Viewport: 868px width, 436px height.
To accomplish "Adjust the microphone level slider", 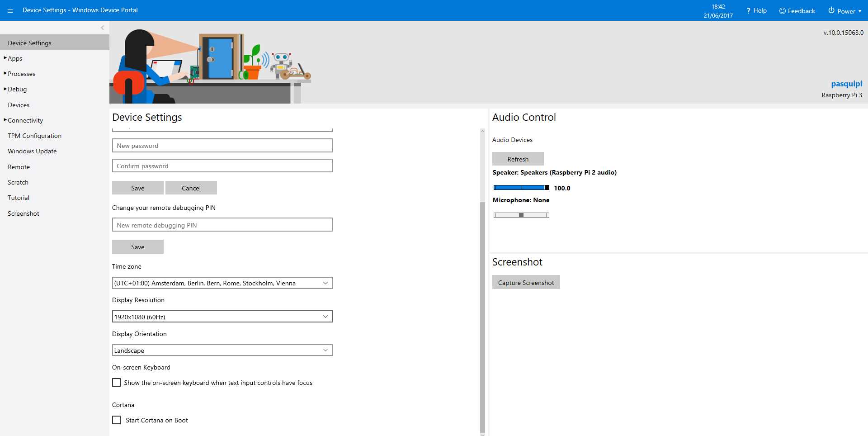I will point(521,215).
